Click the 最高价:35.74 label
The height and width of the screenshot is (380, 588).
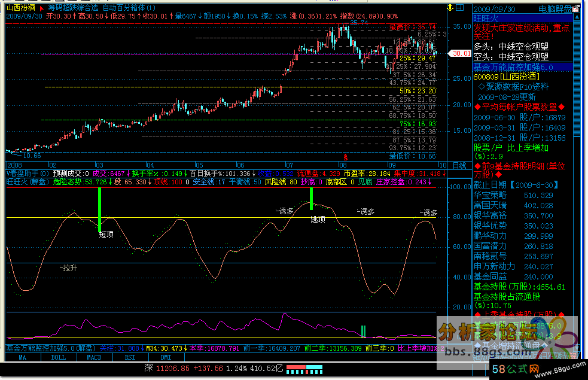[x=413, y=27]
